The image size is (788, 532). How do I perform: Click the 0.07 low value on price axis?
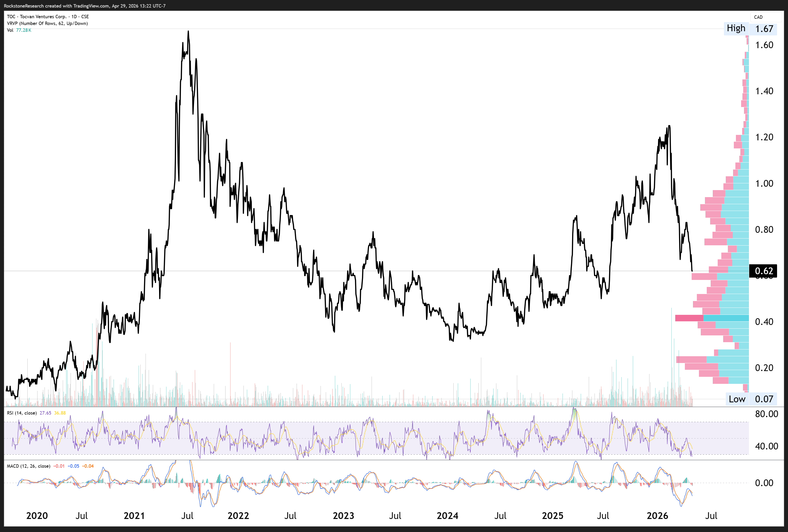pyautogui.click(x=764, y=399)
